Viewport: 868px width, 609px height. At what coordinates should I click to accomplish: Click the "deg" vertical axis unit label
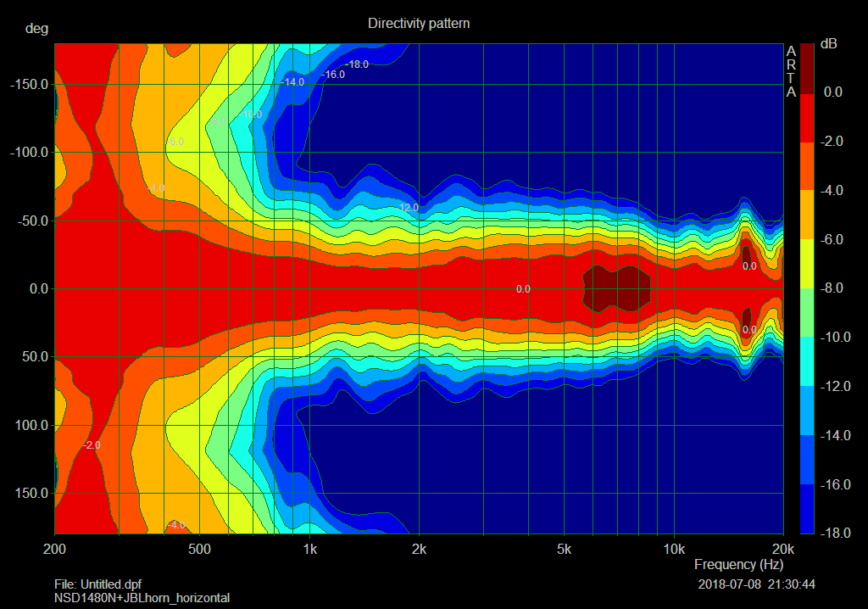click(36, 28)
